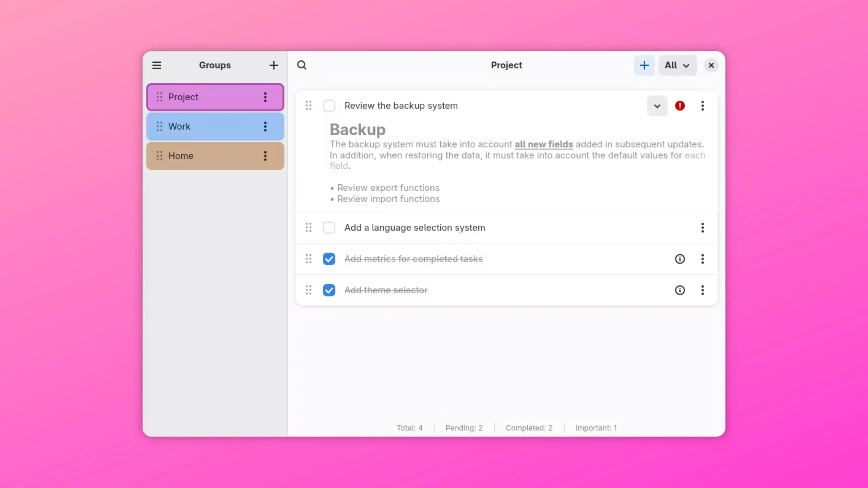Open the Home group options menu
This screenshot has width=868, height=488.
point(265,156)
